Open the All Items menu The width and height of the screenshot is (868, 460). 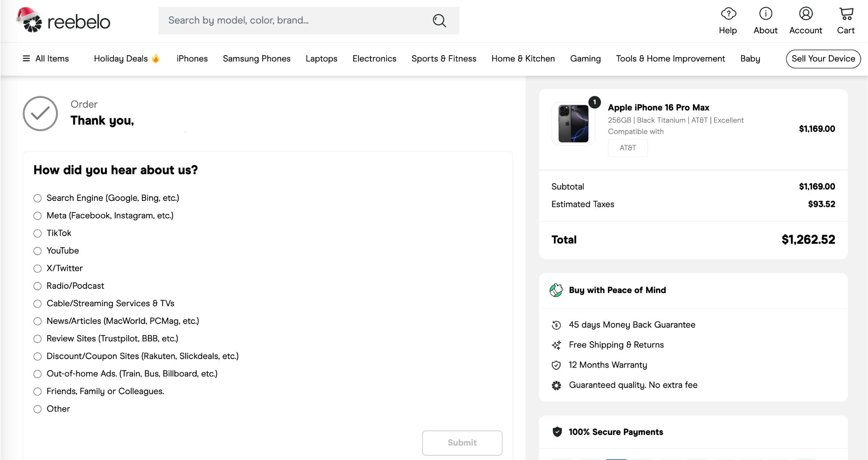(x=46, y=59)
